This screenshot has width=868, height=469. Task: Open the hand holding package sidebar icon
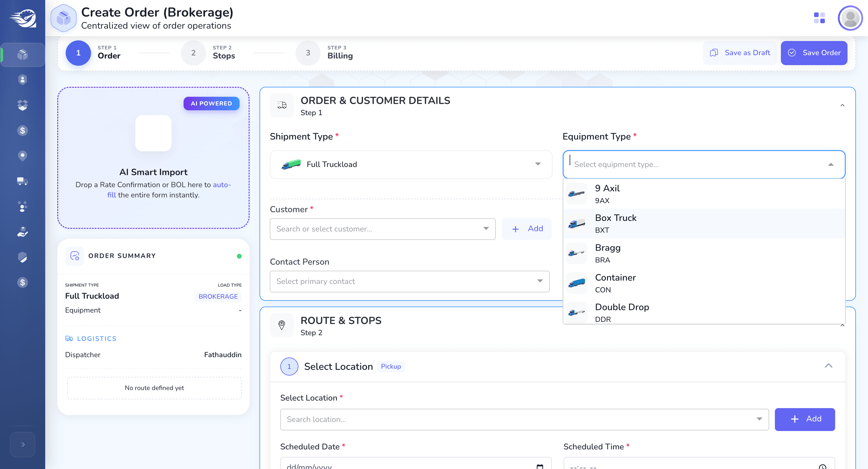(22, 232)
